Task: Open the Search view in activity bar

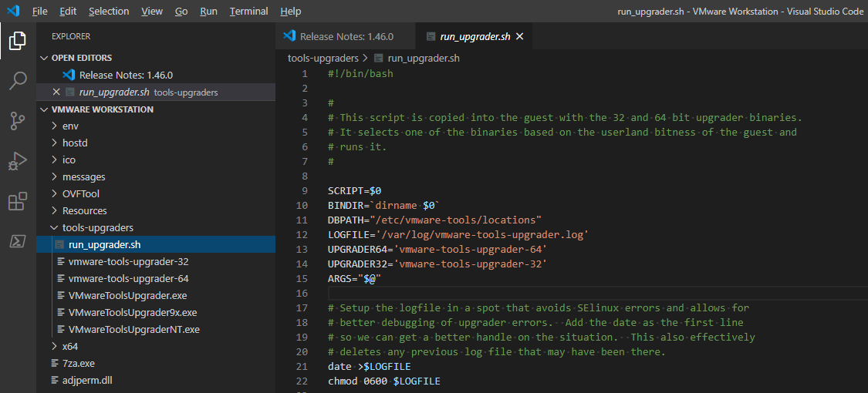Action: (x=18, y=80)
